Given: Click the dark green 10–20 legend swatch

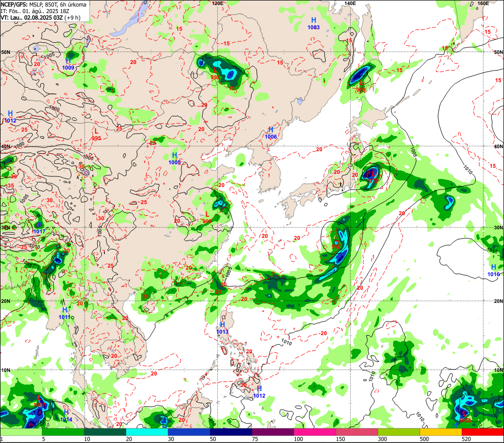Looking at the screenshot, I should (x=105, y=432).
